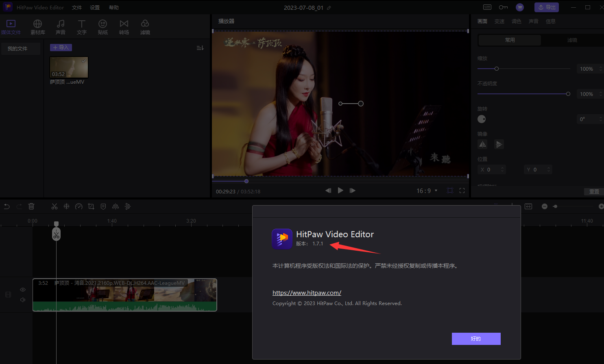Switch to the 滤镜 segment in properties
Viewport: 604px width, 364px height.
point(572,40)
